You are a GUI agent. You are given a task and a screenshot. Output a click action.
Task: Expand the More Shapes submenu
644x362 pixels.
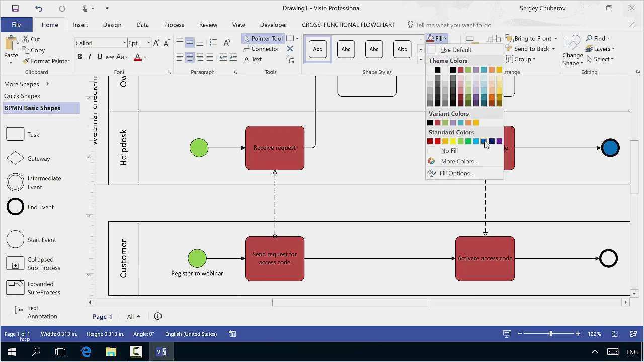pyautogui.click(x=48, y=84)
